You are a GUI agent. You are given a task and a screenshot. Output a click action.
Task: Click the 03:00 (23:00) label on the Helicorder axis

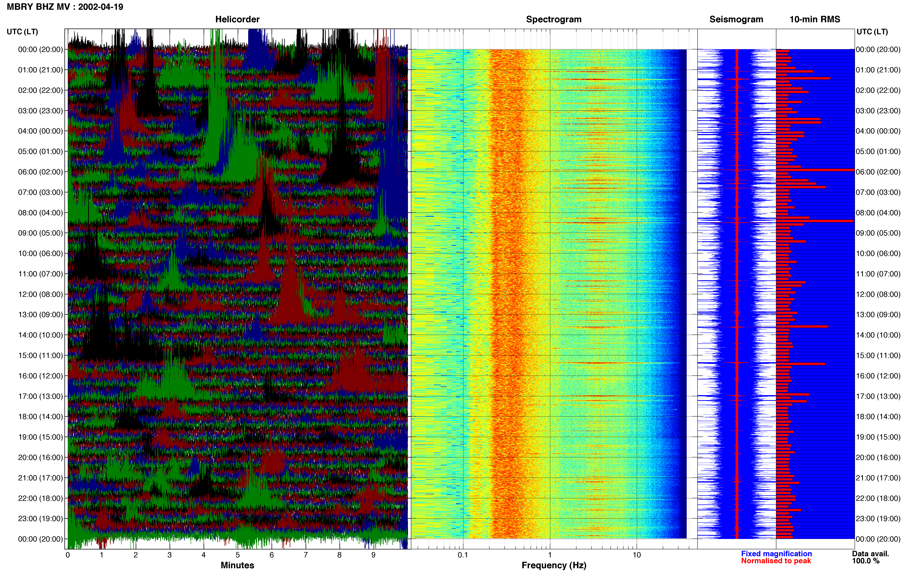tap(41, 111)
